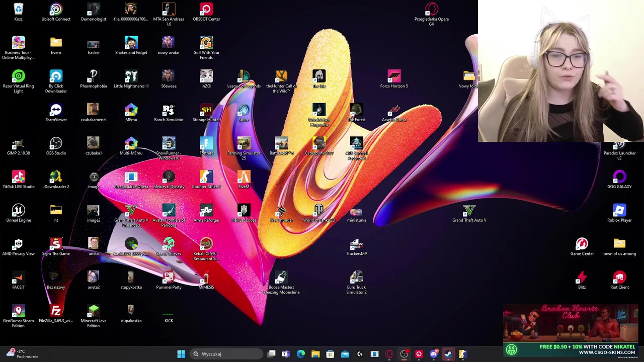Select the Phasmophobia desktop icon
644x362 pixels.
coord(94,79)
